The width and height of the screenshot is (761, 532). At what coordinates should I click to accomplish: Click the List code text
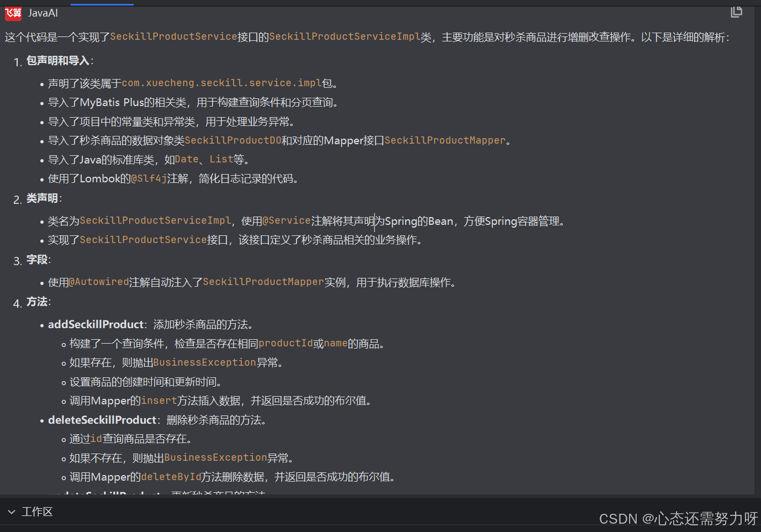coord(221,159)
